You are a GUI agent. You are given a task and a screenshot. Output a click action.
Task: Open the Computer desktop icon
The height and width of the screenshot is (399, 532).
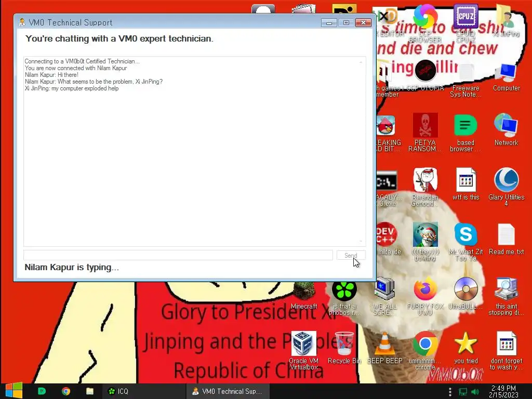pyautogui.click(x=506, y=76)
